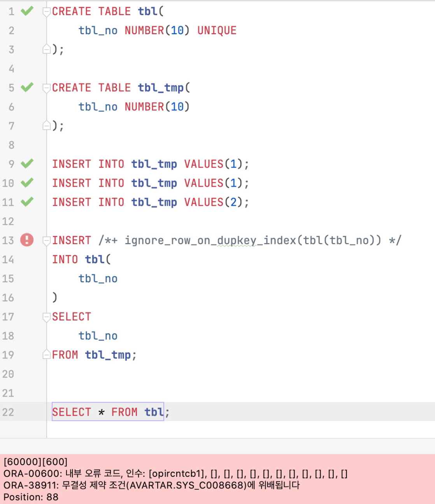Click the green checkmark on line 11
Viewport: 435px width, 504px height.
tap(27, 201)
